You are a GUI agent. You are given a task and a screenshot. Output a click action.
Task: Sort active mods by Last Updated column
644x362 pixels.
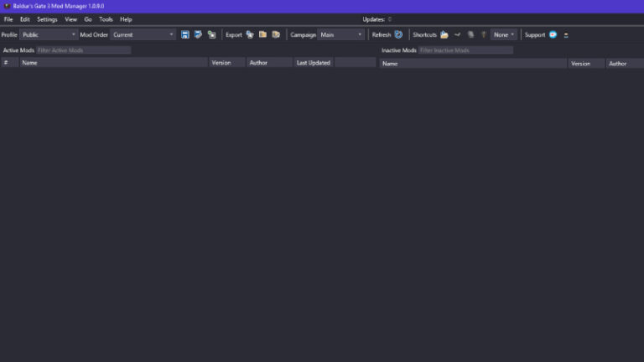tap(314, 63)
